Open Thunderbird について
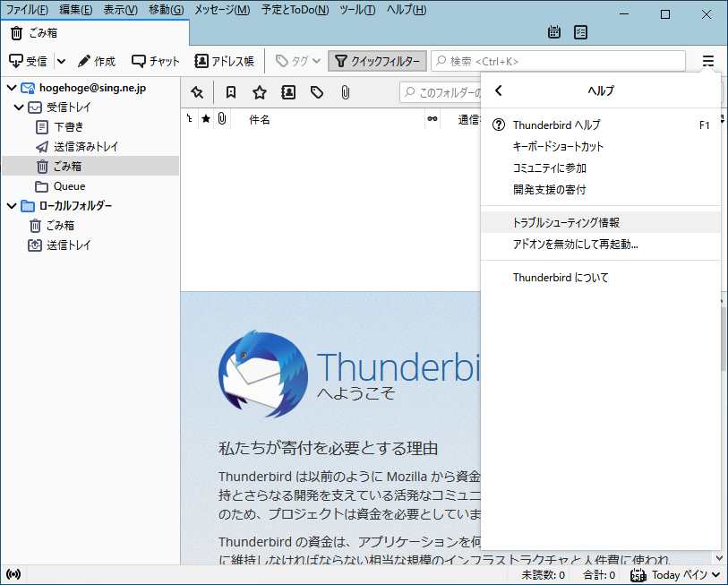Image resolution: width=728 pixels, height=585 pixels. click(x=601, y=278)
